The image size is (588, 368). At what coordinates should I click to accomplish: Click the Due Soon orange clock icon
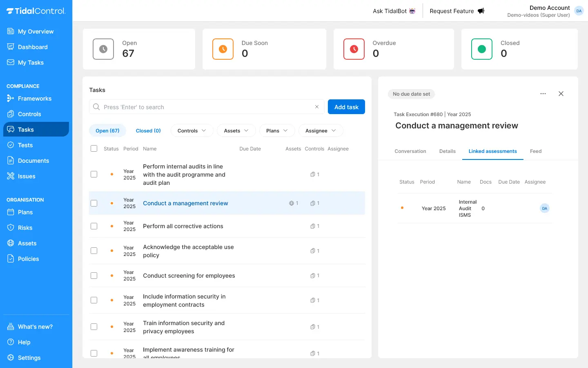tap(223, 49)
